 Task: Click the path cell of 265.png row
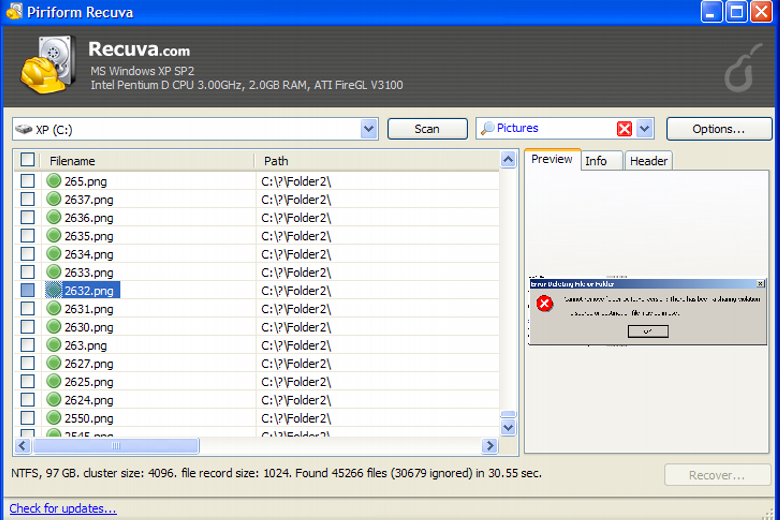pyautogui.click(x=378, y=181)
